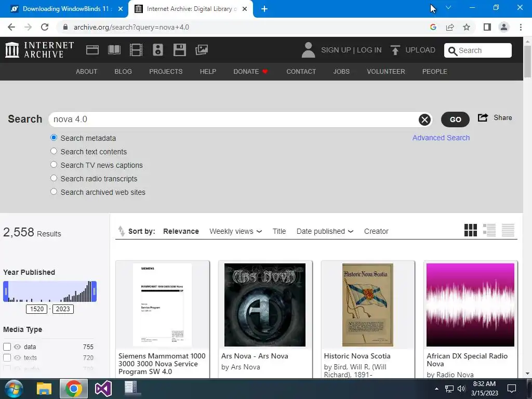Check the texts media type checkbox

tap(7, 357)
